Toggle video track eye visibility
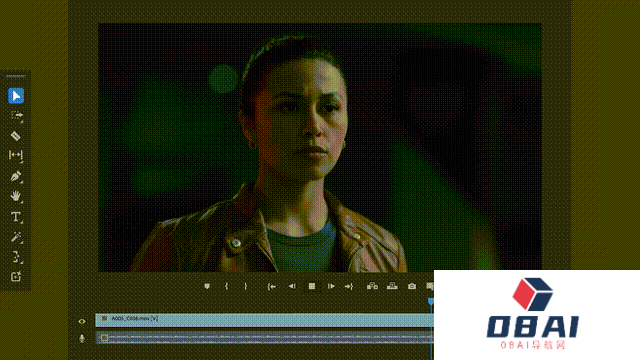 coord(82,322)
